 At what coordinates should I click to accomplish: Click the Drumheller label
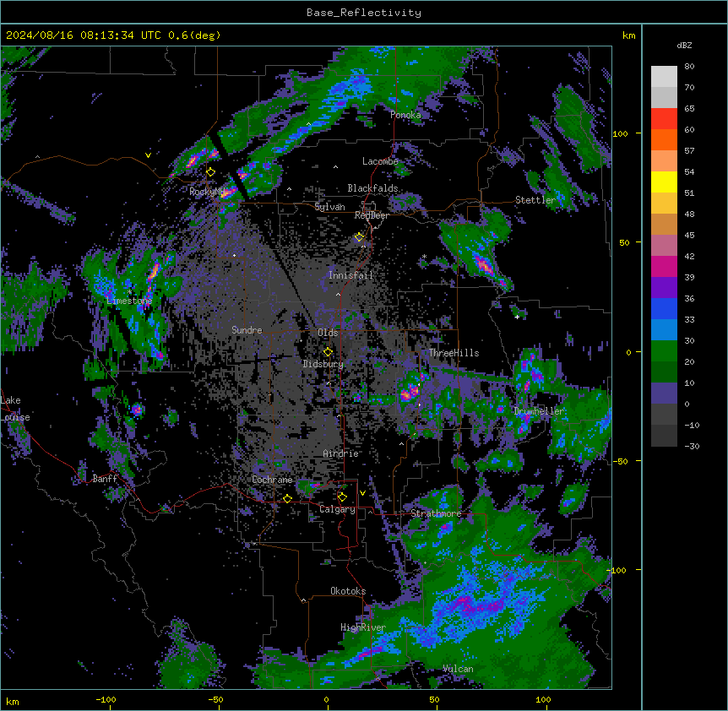click(x=539, y=411)
